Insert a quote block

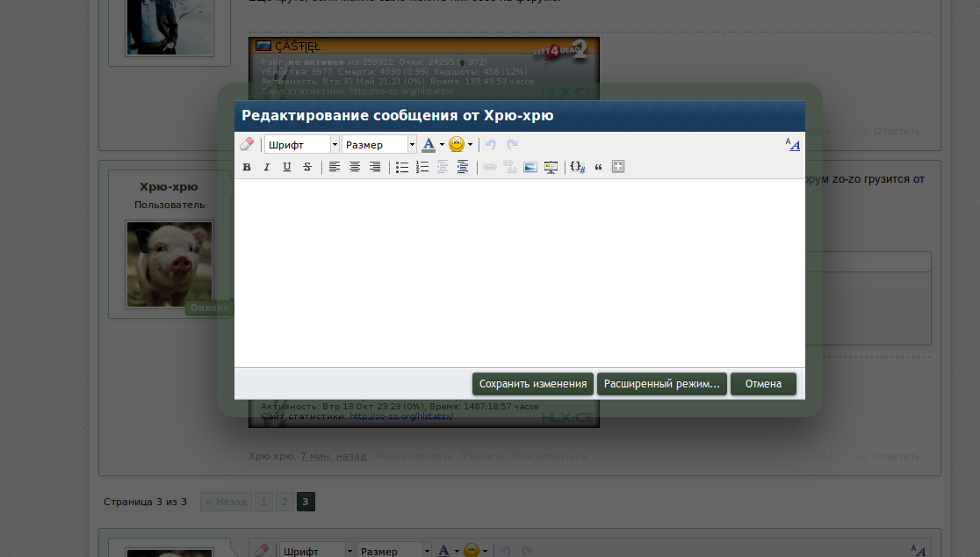pyautogui.click(x=599, y=167)
